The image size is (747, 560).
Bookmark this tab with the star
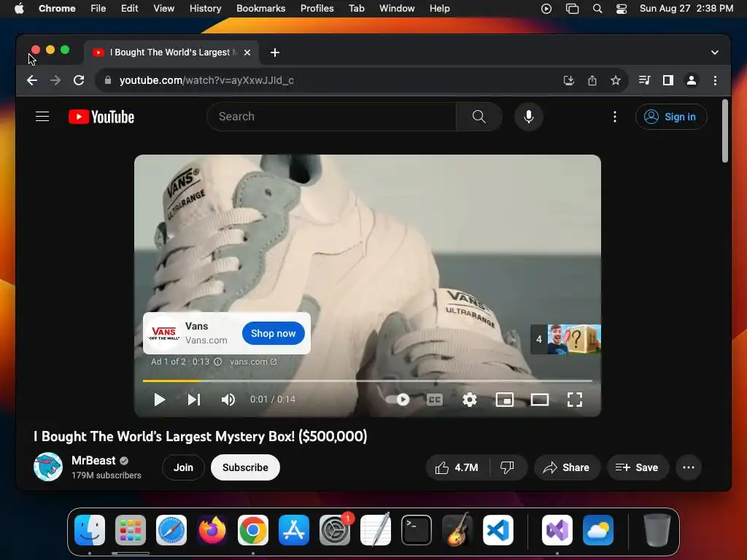click(616, 80)
